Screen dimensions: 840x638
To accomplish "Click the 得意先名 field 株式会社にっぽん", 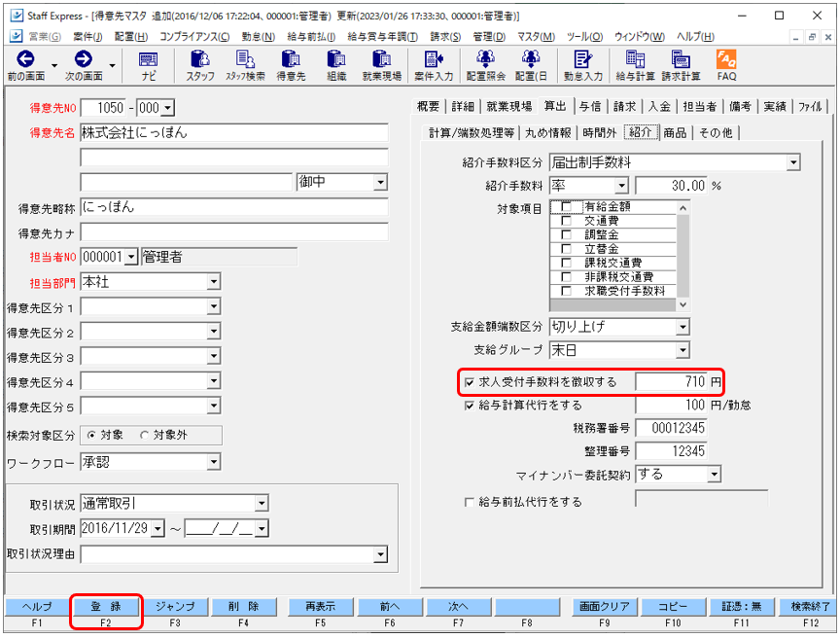I will pyautogui.click(x=234, y=133).
